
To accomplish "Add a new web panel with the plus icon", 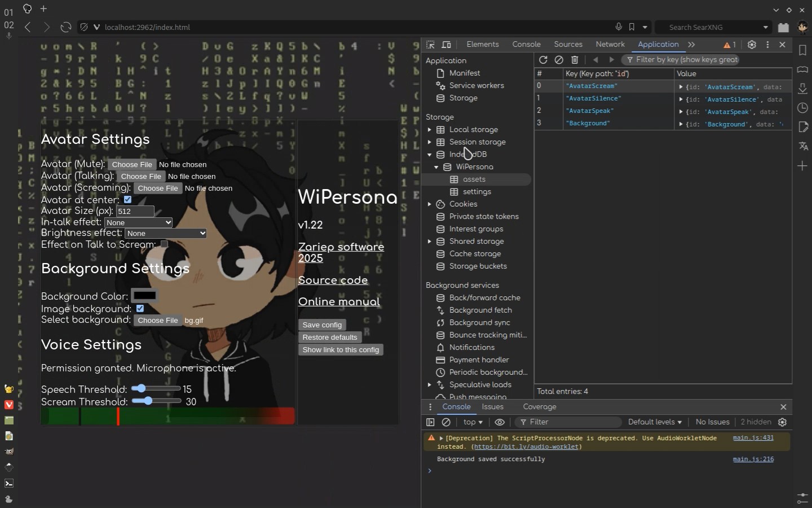I will 802,165.
